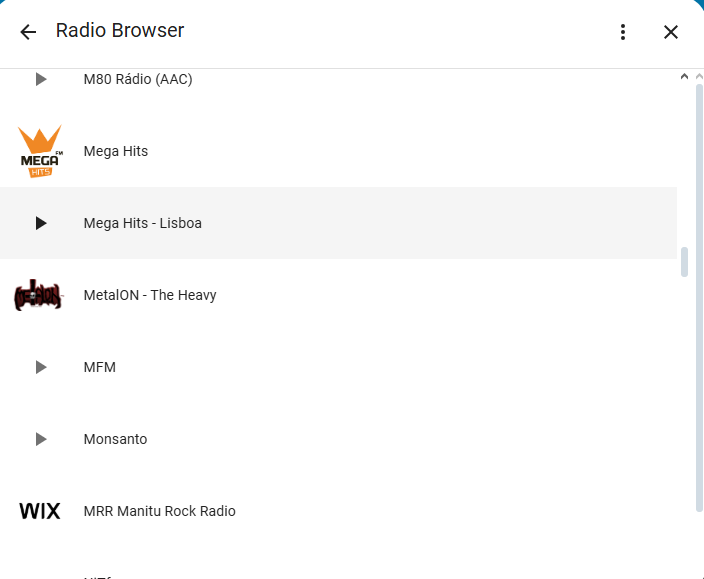Select the MRR Manitu Rock Radio name
This screenshot has height=579, width=704.
point(159,511)
